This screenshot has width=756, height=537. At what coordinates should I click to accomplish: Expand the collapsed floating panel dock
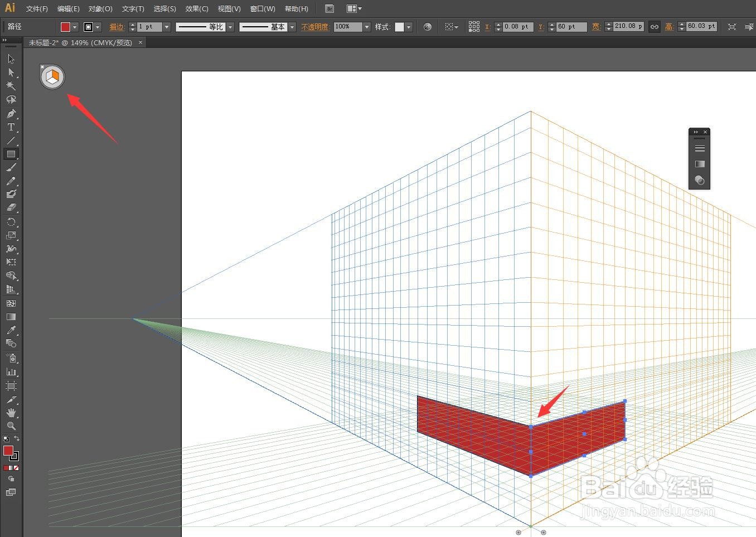point(696,132)
